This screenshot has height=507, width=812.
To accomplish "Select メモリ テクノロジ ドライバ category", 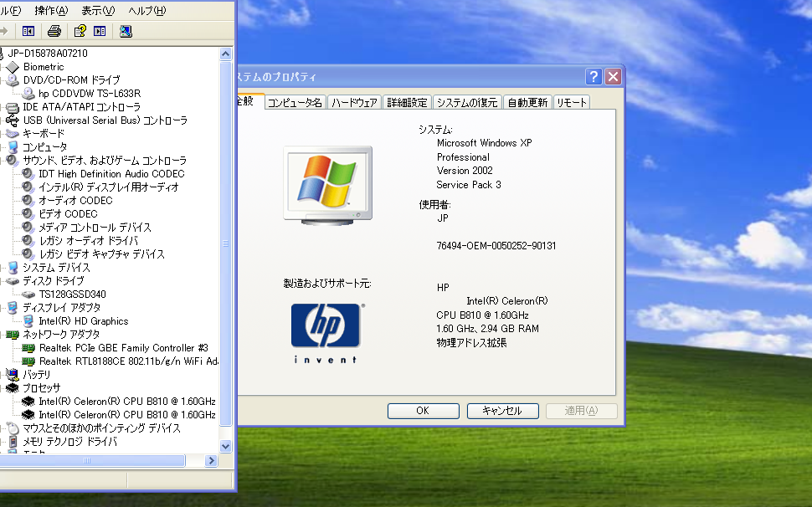I will point(70,442).
